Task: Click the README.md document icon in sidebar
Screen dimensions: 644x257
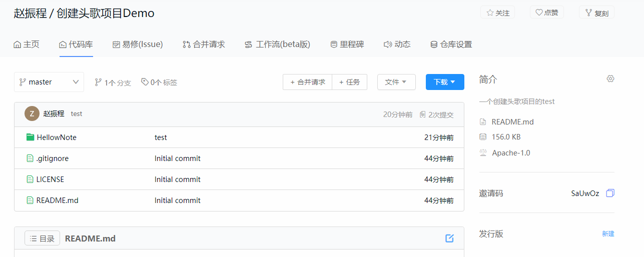Action: (x=483, y=121)
